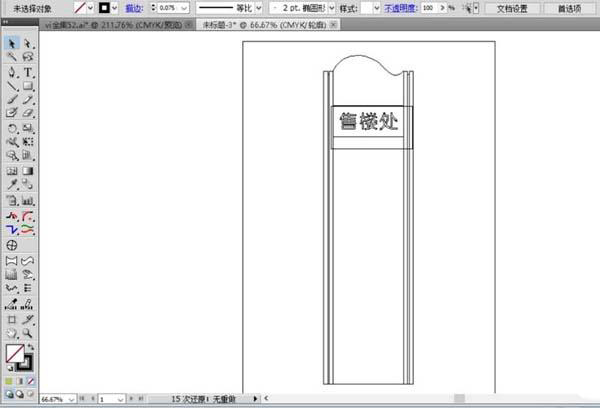The width and height of the screenshot is (600, 408).
Task: Select the Lasso tool
Action: click(28, 57)
